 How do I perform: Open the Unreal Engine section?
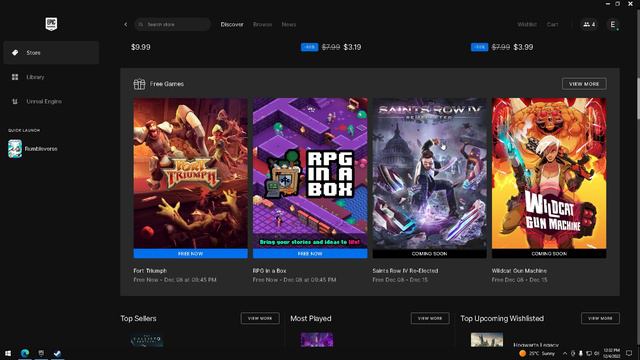[x=51, y=101]
